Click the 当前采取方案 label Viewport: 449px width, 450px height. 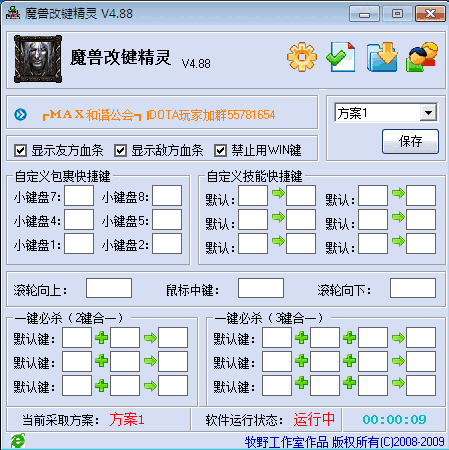pyautogui.click(x=61, y=420)
